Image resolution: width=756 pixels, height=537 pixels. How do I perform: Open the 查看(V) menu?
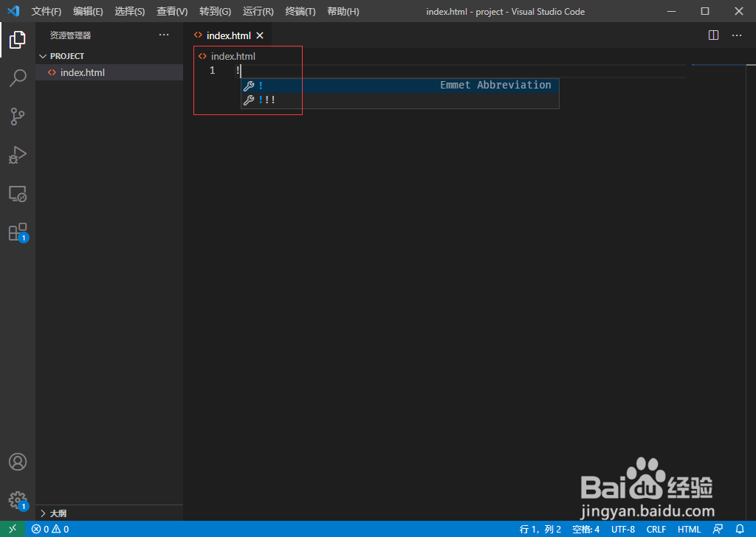[x=172, y=12]
